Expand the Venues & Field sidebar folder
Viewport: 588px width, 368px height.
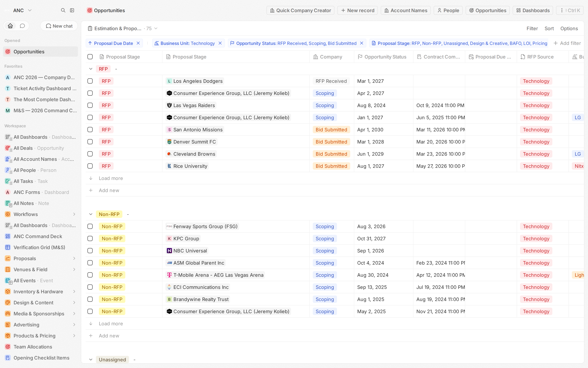(x=74, y=269)
